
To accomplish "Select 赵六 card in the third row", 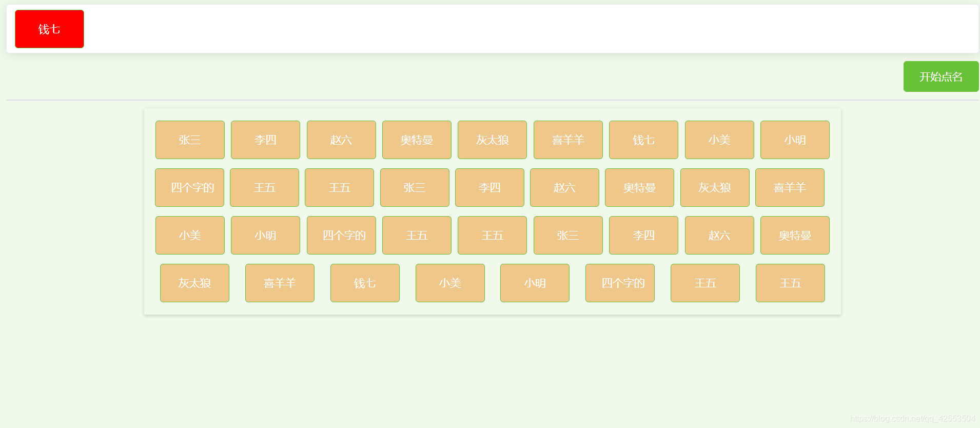I will [x=719, y=235].
